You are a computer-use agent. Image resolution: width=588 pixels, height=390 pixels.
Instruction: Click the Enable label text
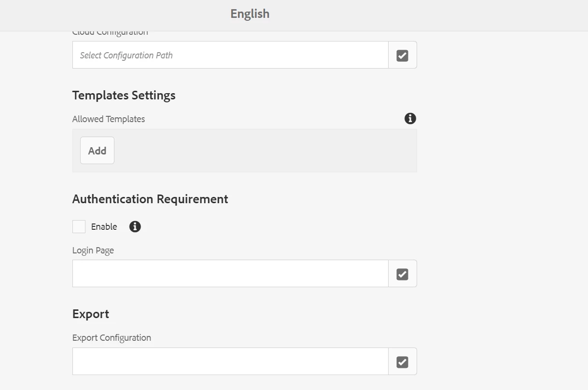(x=104, y=227)
